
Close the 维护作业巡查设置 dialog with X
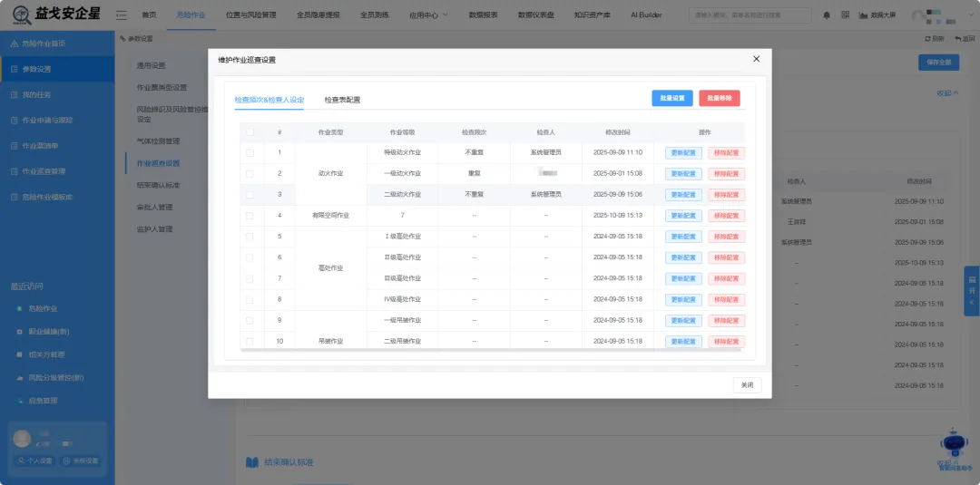click(x=756, y=59)
